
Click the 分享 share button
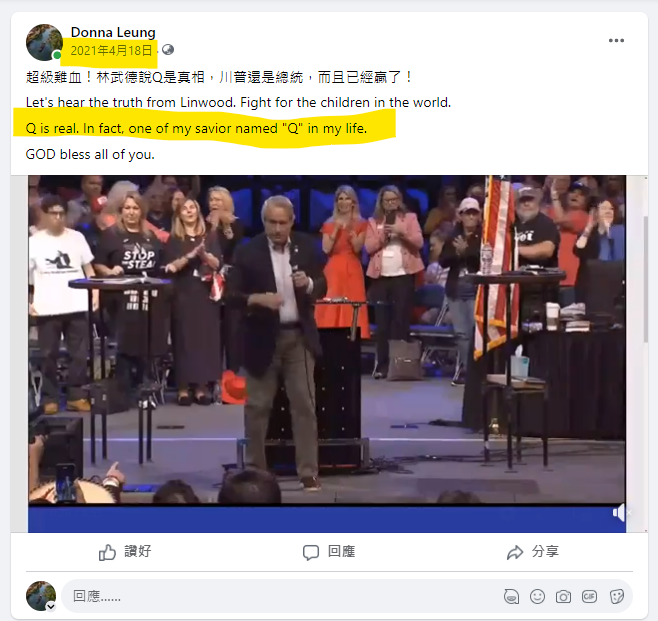pyautogui.click(x=533, y=552)
